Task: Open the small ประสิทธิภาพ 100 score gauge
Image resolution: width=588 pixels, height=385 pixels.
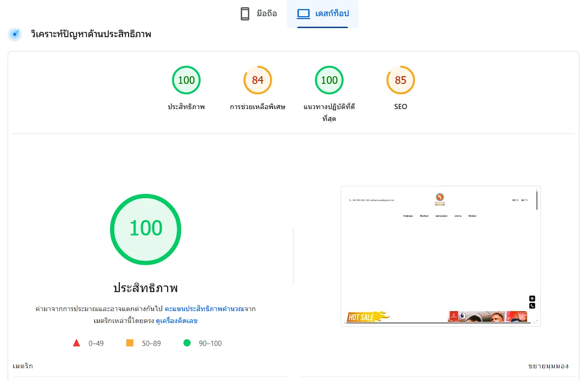Action: tap(186, 80)
